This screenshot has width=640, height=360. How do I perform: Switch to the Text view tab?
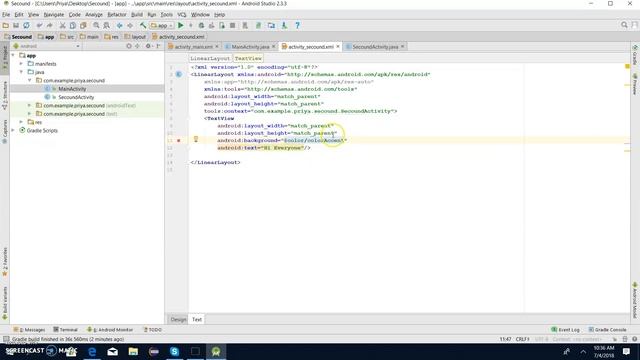197,320
